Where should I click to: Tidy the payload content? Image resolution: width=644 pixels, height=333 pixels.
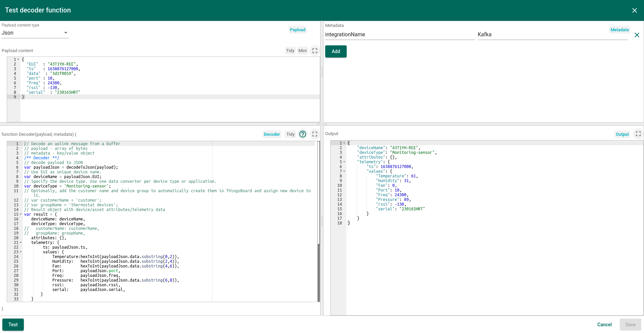coord(290,50)
